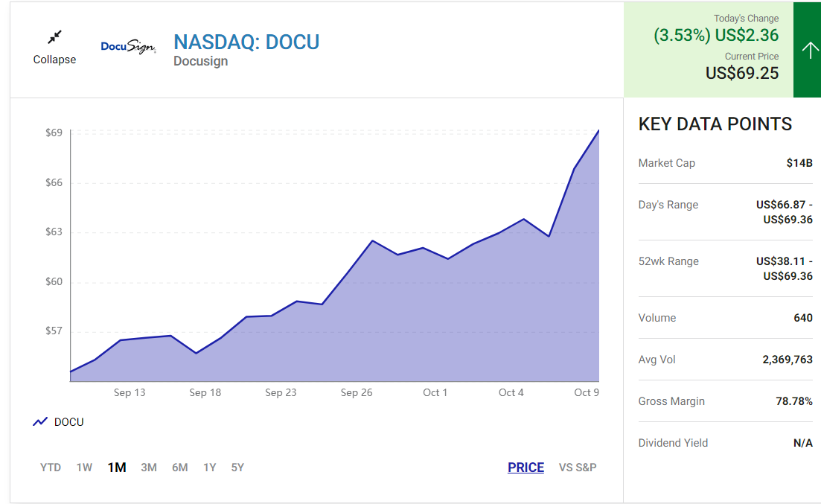
Task: Click the KEY DATA POINTS heading
Action: tap(715, 124)
